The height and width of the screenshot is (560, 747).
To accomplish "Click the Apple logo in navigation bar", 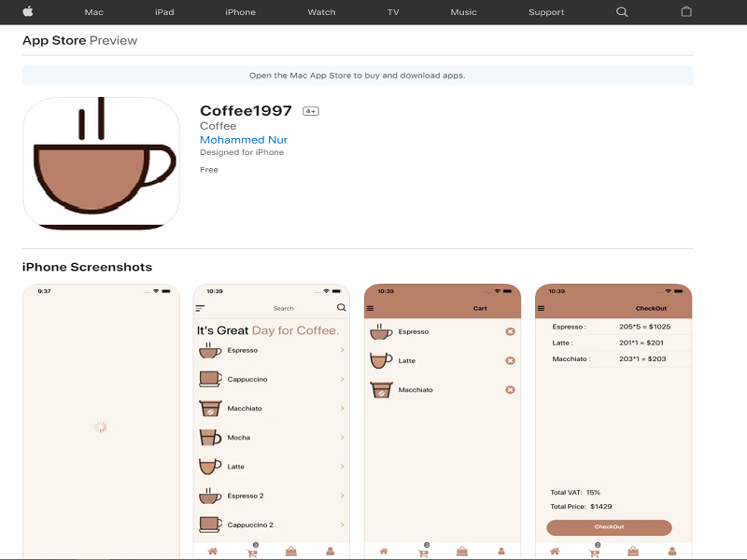I will [27, 12].
